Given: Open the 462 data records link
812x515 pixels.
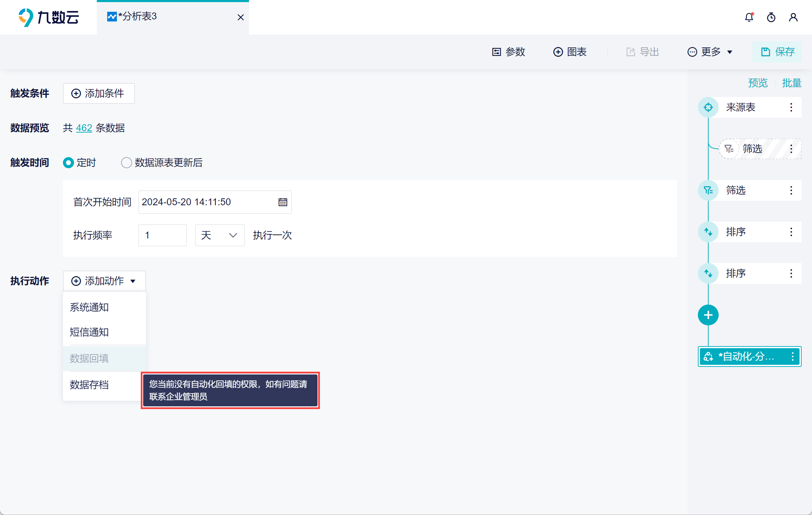Looking at the screenshot, I should [x=84, y=128].
